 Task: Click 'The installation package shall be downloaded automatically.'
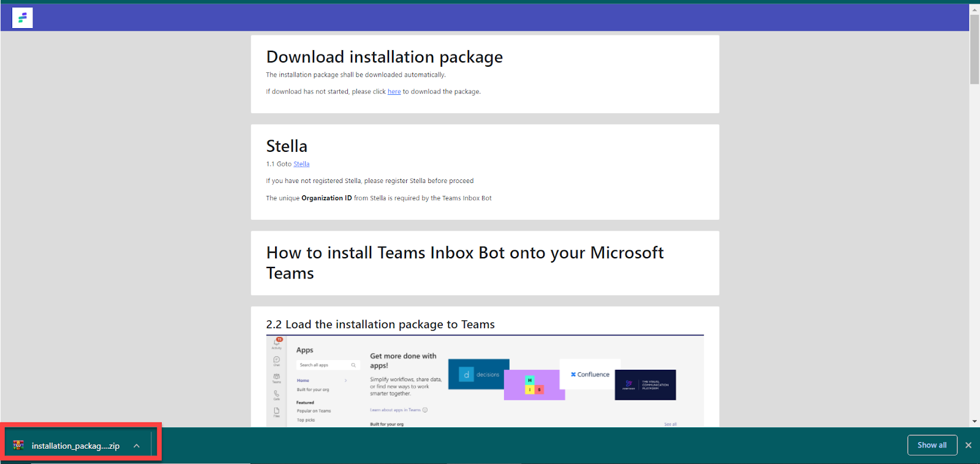click(356, 75)
